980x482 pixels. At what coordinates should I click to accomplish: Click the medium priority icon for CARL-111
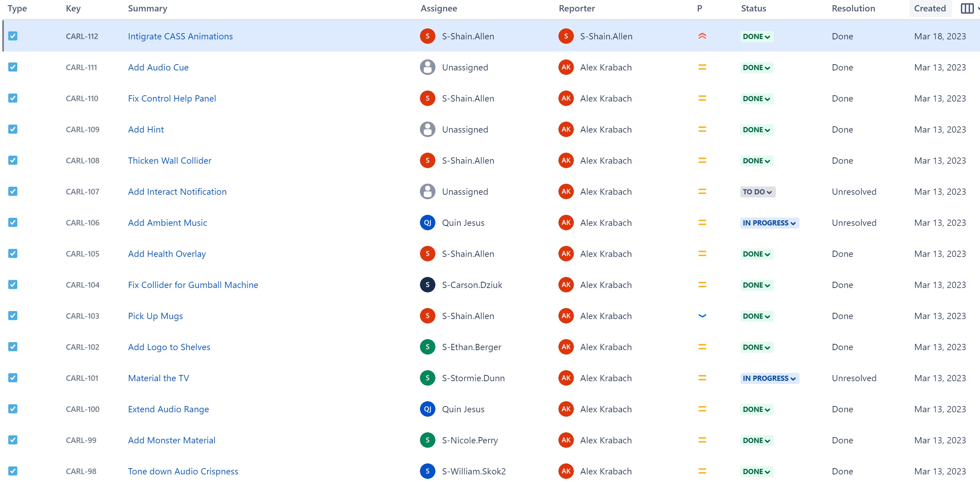click(702, 67)
